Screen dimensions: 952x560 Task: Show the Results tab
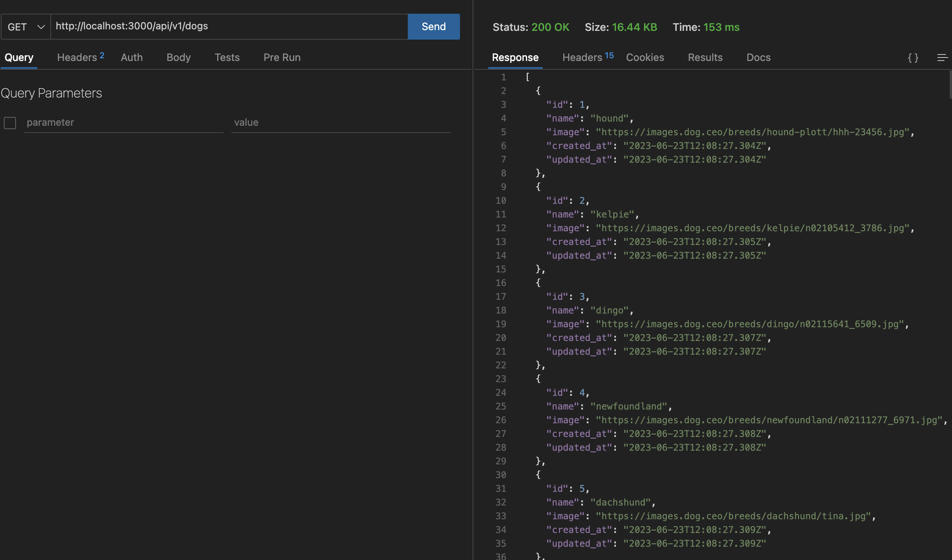pyautogui.click(x=705, y=57)
